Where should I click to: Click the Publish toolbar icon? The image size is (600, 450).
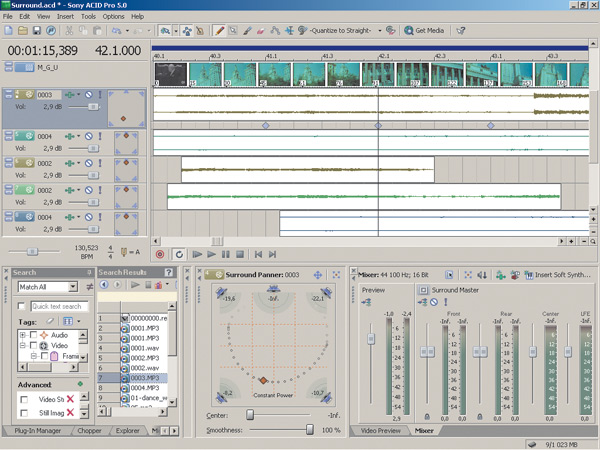click(x=51, y=31)
